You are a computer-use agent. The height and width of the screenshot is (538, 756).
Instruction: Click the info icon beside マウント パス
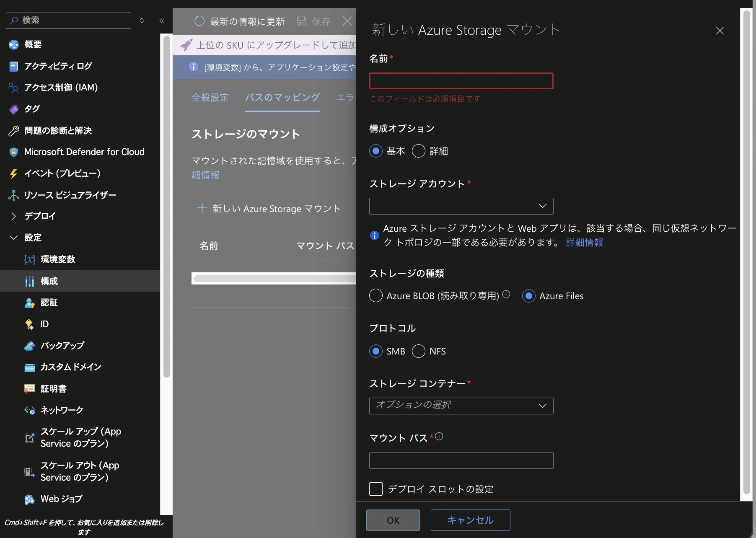coord(439,437)
